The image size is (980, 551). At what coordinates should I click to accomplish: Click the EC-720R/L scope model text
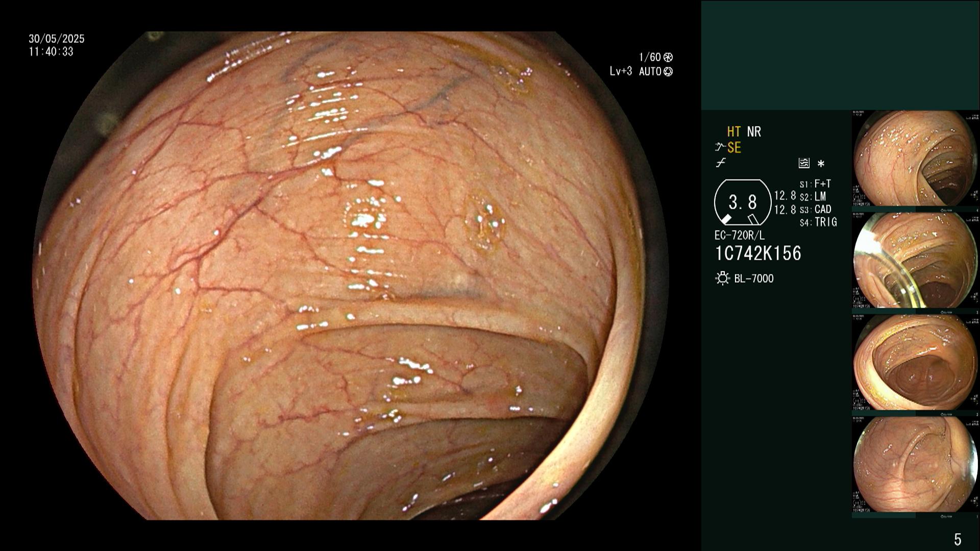click(740, 236)
